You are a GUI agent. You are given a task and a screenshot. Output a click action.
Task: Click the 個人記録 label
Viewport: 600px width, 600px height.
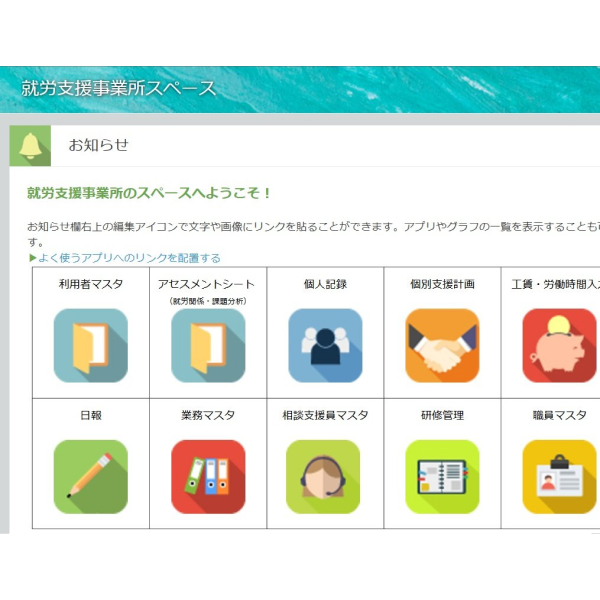pyautogui.click(x=325, y=284)
